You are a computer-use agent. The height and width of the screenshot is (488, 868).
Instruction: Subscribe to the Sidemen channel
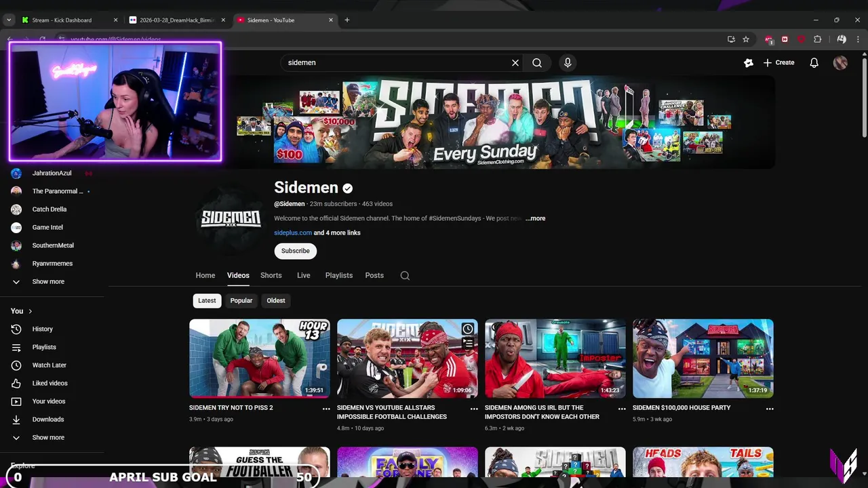pos(295,251)
